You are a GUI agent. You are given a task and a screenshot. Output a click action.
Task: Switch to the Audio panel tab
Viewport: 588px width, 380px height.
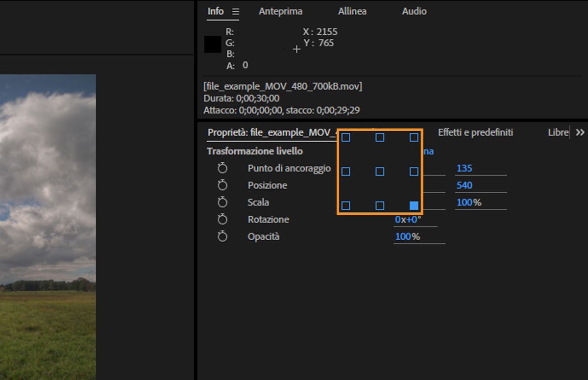(414, 11)
